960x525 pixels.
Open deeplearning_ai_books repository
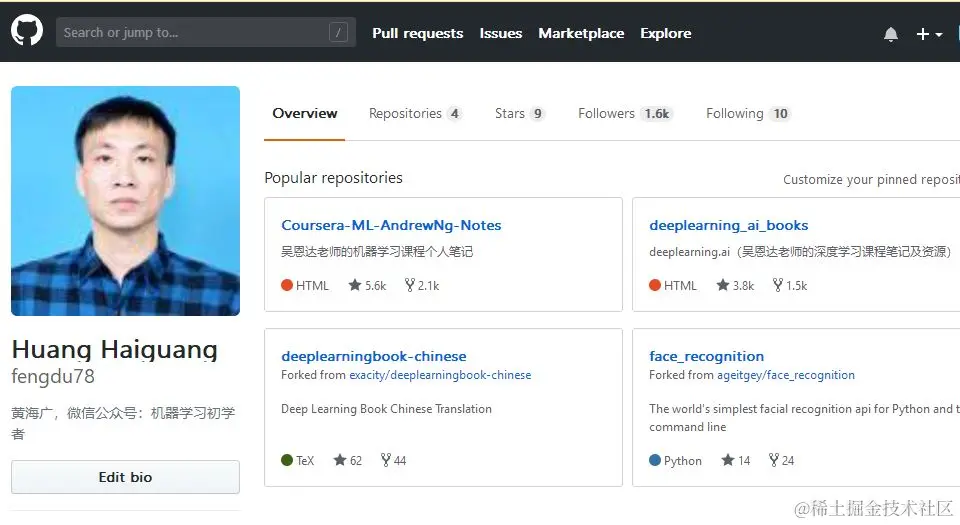pyautogui.click(x=729, y=225)
